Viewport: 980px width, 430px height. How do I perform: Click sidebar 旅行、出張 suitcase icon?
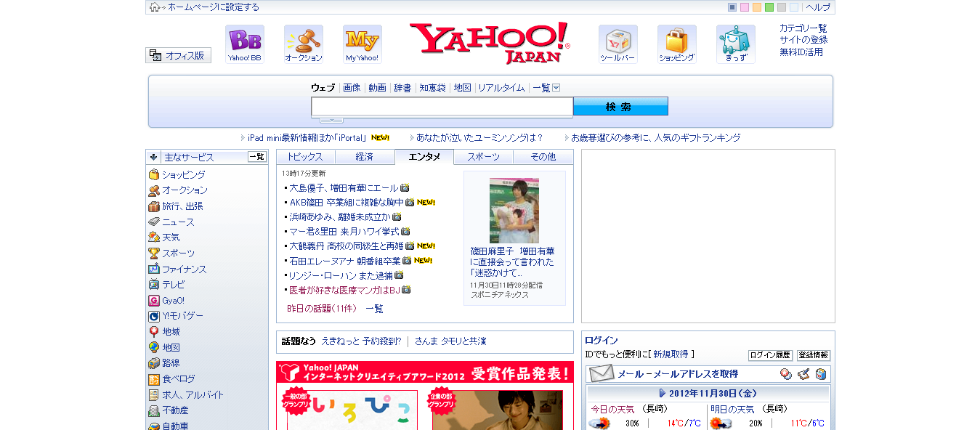pos(154,206)
